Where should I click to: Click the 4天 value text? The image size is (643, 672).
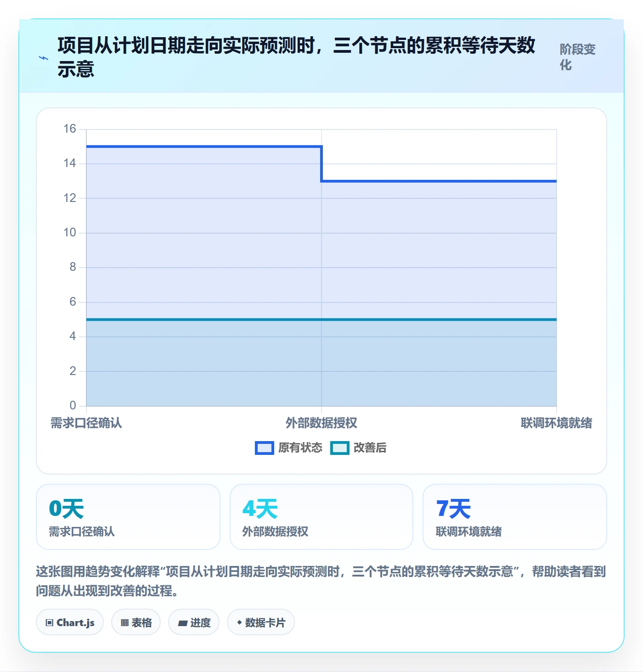[x=260, y=509]
